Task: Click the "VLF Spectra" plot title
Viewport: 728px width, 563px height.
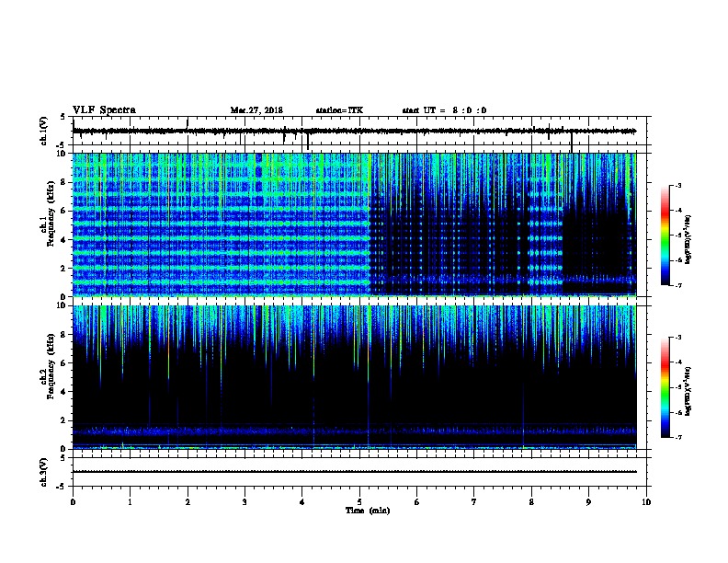Action: point(104,110)
